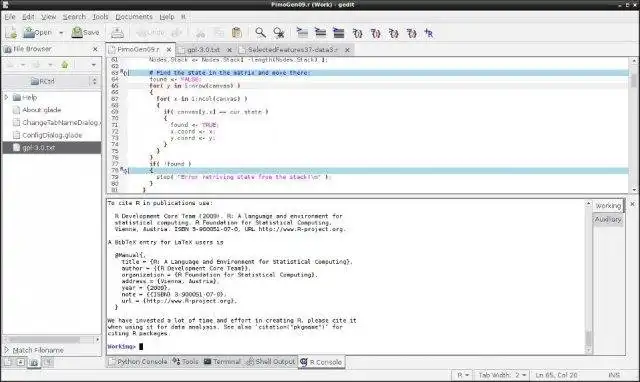Viewport: 640px width, 382px height.
Task: Close the bottom console panel
Action: click(632, 204)
